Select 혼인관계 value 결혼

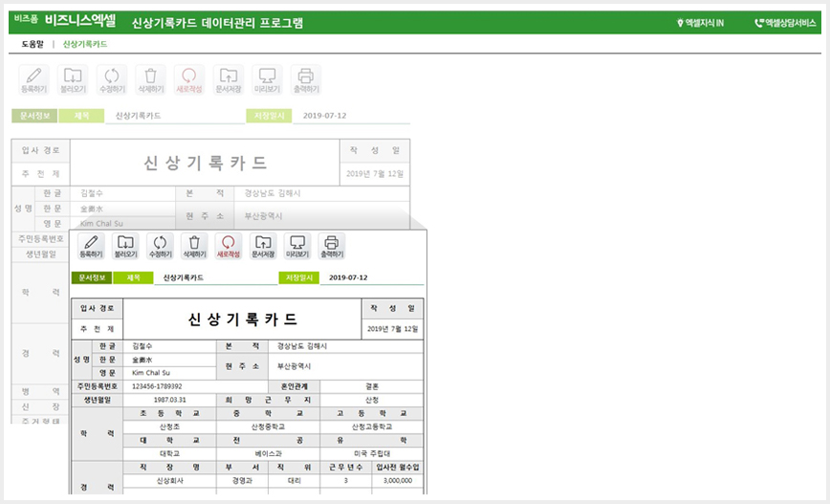click(372, 386)
